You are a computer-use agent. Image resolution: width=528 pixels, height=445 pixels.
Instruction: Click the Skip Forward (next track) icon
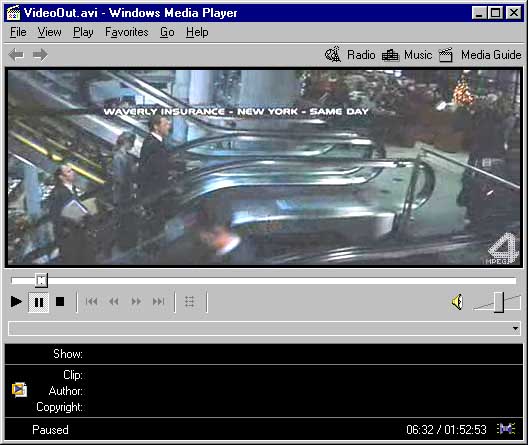pyautogui.click(x=159, y=302)
